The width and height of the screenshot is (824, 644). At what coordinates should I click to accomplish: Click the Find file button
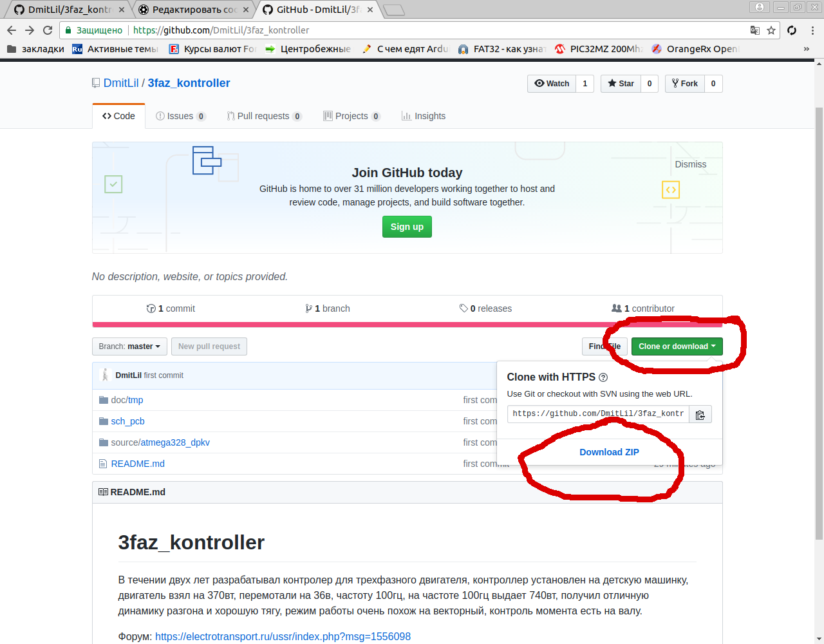click(x=604, y=346)
